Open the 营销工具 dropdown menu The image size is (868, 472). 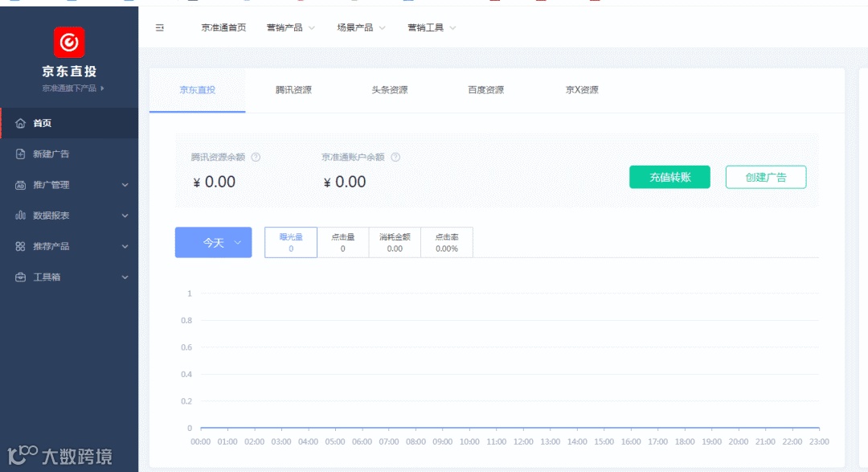(432, 27)
